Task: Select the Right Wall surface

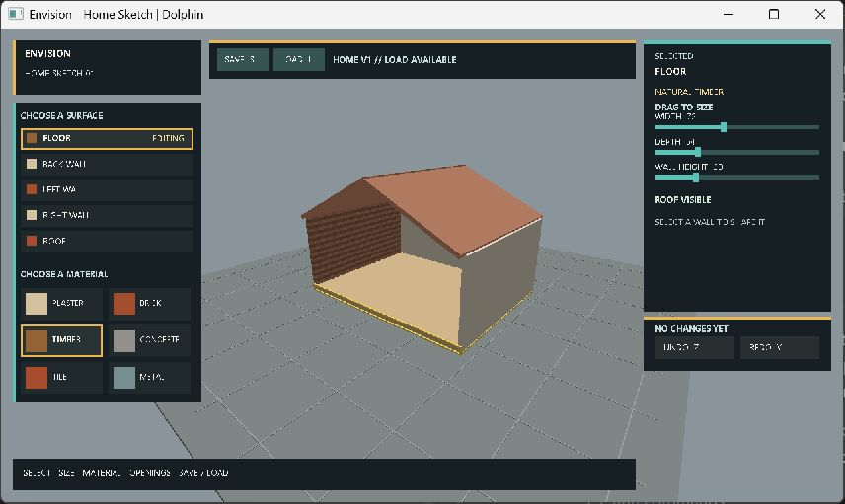Action: 107,215
